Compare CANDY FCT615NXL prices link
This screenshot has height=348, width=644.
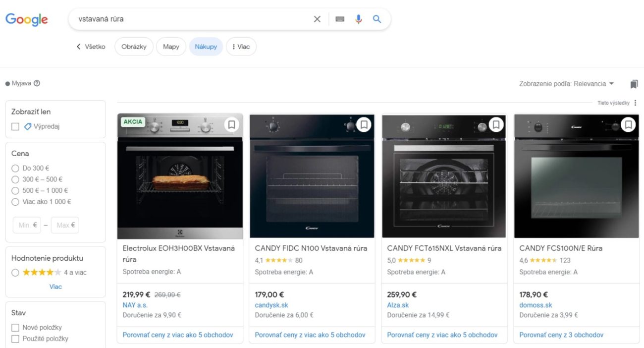pos(442,335)
